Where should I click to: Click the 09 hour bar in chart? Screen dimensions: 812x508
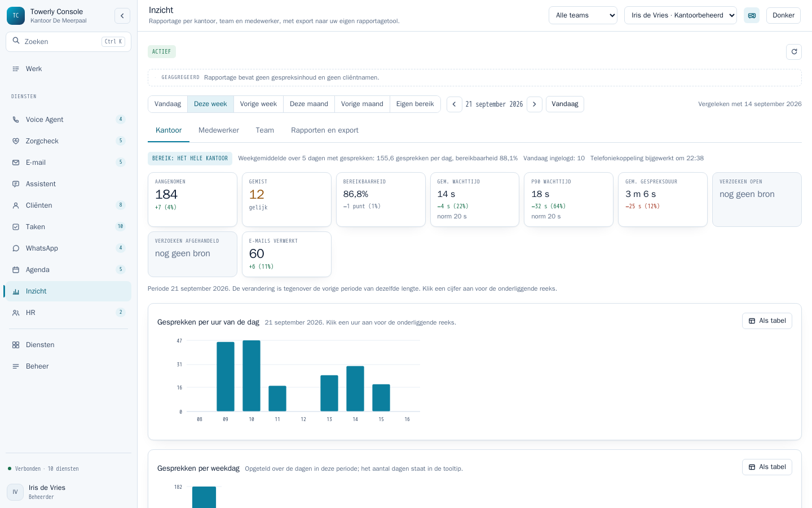(x=226, y=376)
